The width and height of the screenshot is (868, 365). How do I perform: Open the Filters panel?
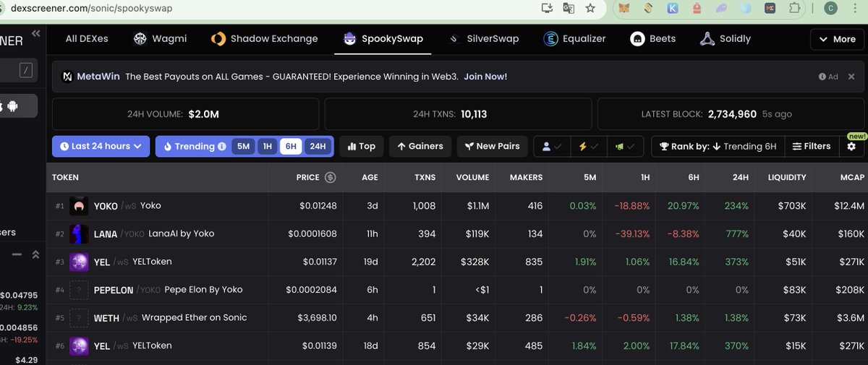click(812, 146)
